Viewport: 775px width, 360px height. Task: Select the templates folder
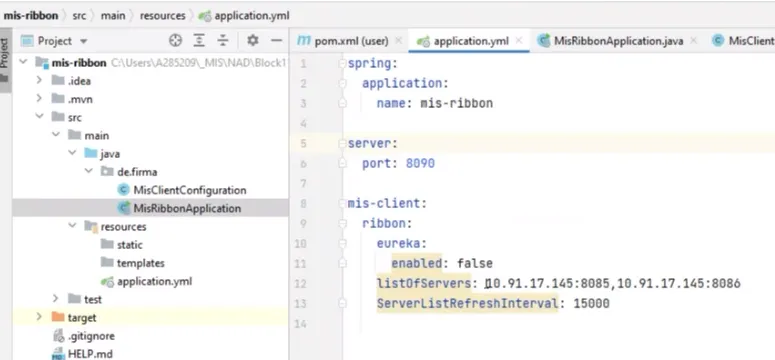point(140,263)
